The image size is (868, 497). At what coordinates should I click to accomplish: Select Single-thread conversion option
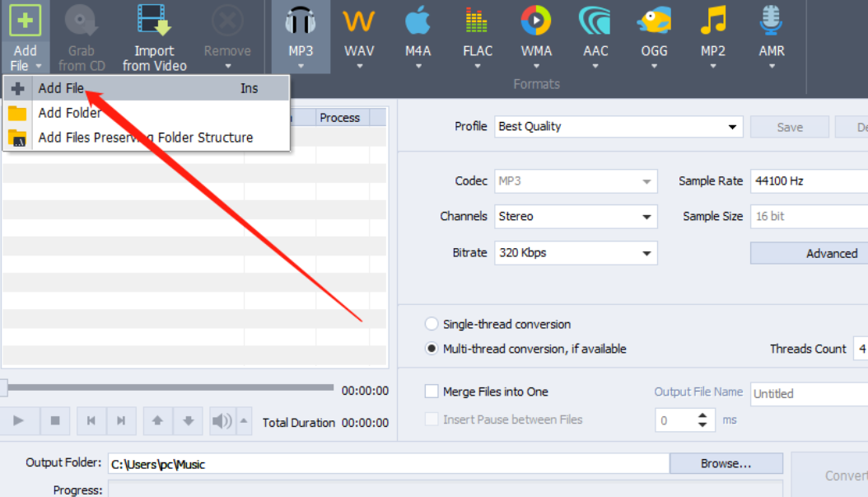point(432,324)
